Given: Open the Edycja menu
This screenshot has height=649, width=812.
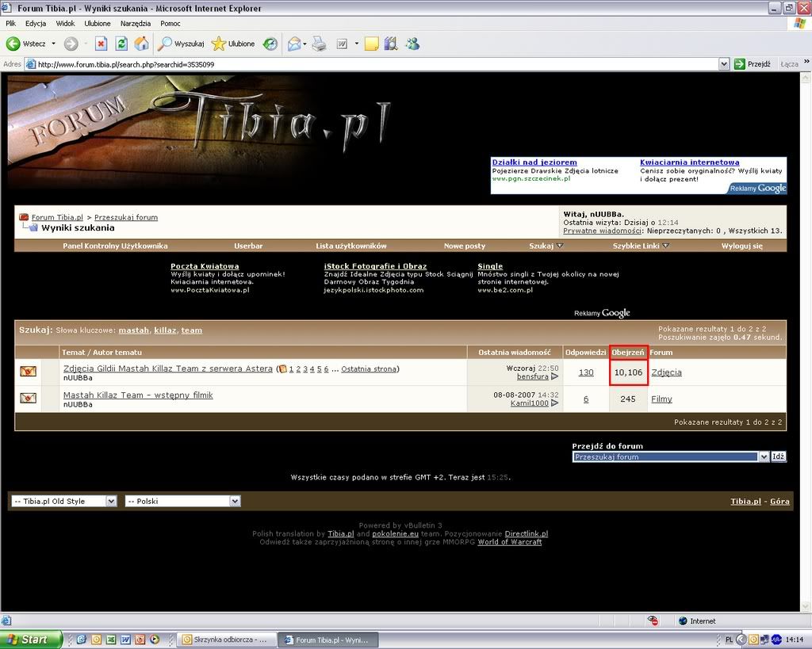Looking at the screenshot, I should pos(36,23).
